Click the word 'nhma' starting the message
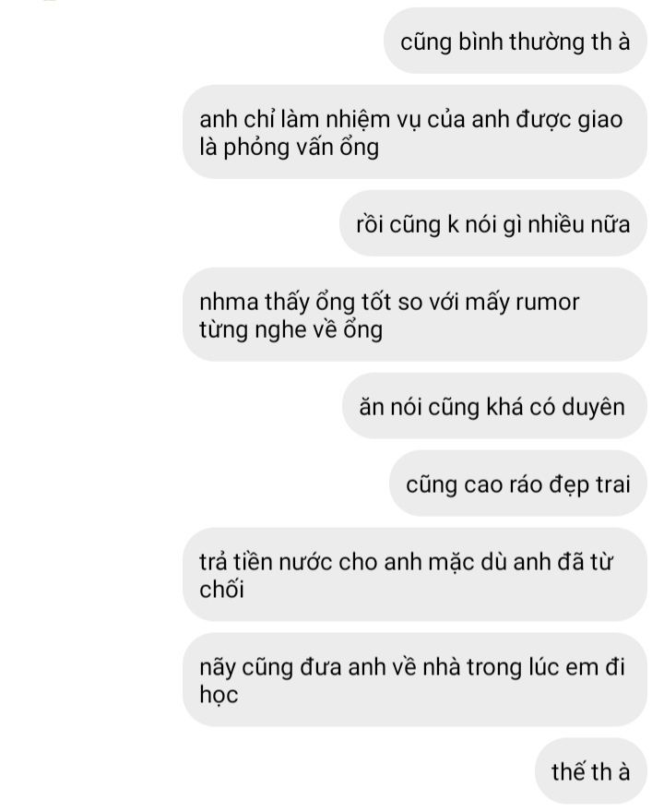664x812 pixels. point(229,302)
